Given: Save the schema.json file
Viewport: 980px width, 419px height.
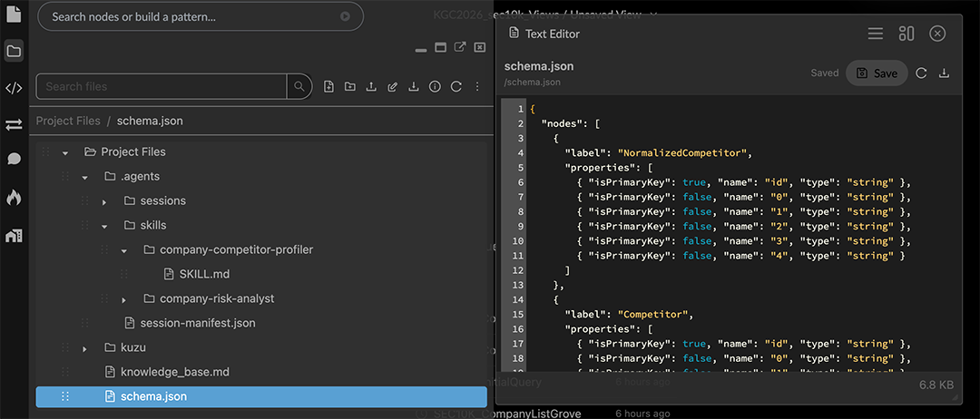Looking at the screenshot, I should point(877,73).
